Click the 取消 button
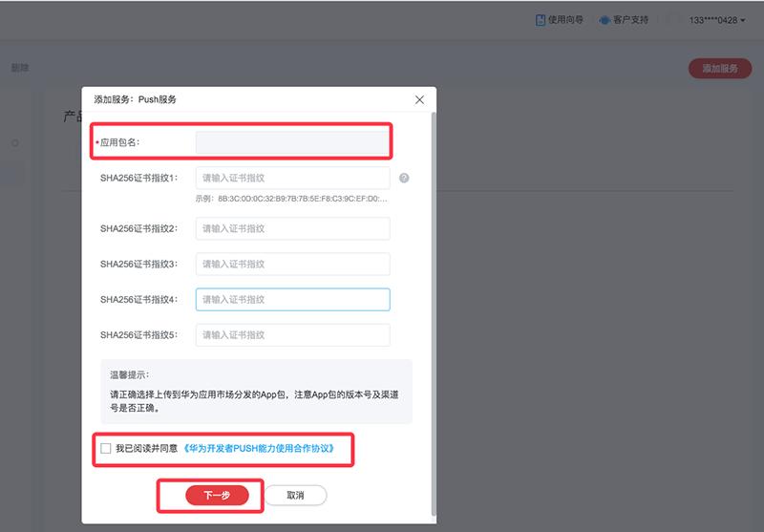The height and width of the screenshot is (532, 764). tap(295, 495)
